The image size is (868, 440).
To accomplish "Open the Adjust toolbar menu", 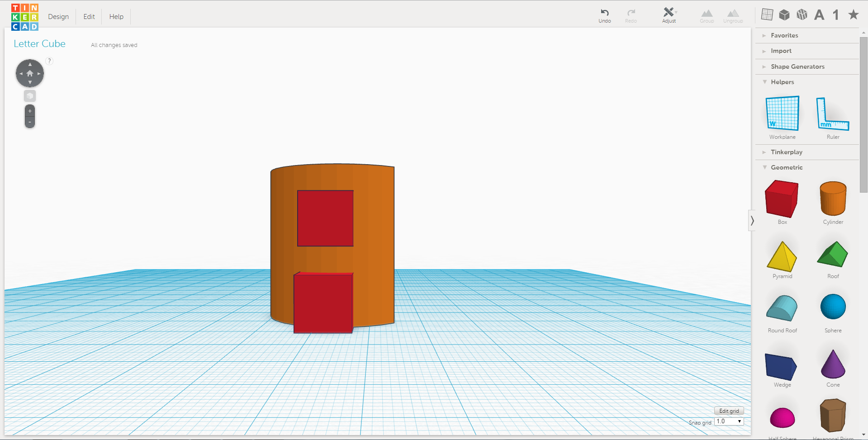I will tap(669, 14).
